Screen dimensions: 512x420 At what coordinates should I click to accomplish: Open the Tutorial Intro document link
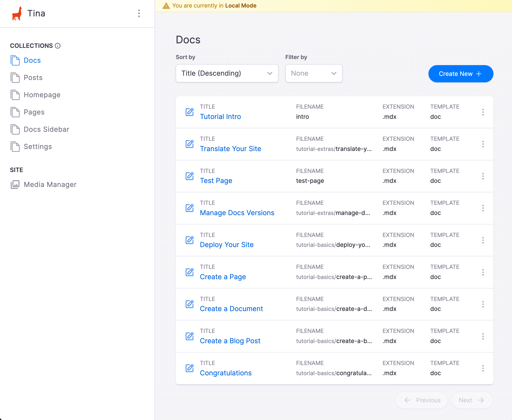[x=220, y=117]
